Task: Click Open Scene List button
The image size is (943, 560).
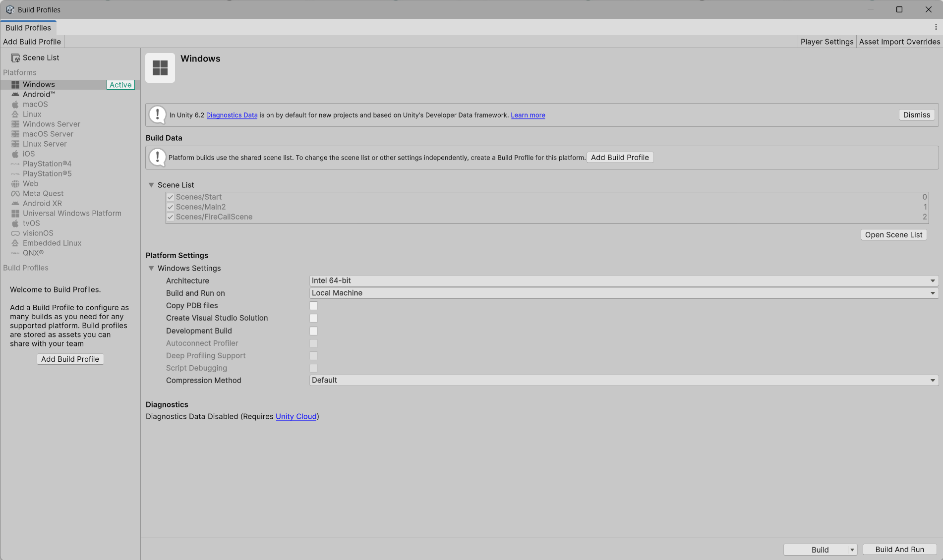Action: point(893,235)
